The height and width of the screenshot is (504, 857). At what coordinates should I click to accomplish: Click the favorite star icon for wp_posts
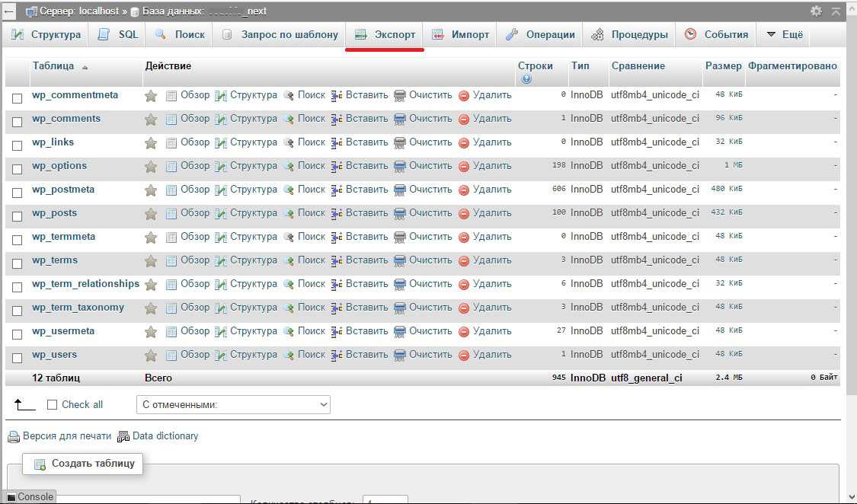(151, 214)
